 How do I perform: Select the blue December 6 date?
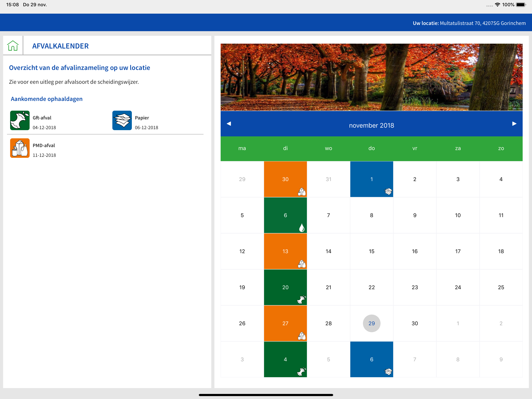click(x=372, y=359)
